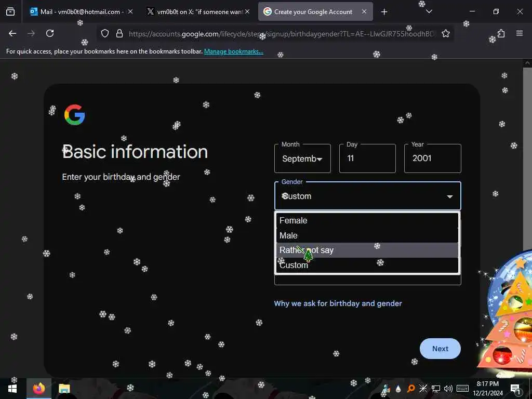The height and width of the screenshot is (399, 532).
Task: Click the page vertical scrollbar
Action: click(527, 159)
